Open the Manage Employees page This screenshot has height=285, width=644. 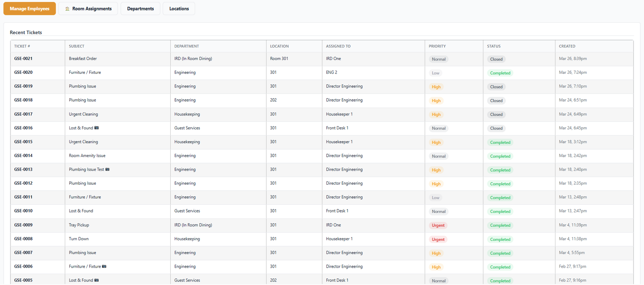pos(29,9)
